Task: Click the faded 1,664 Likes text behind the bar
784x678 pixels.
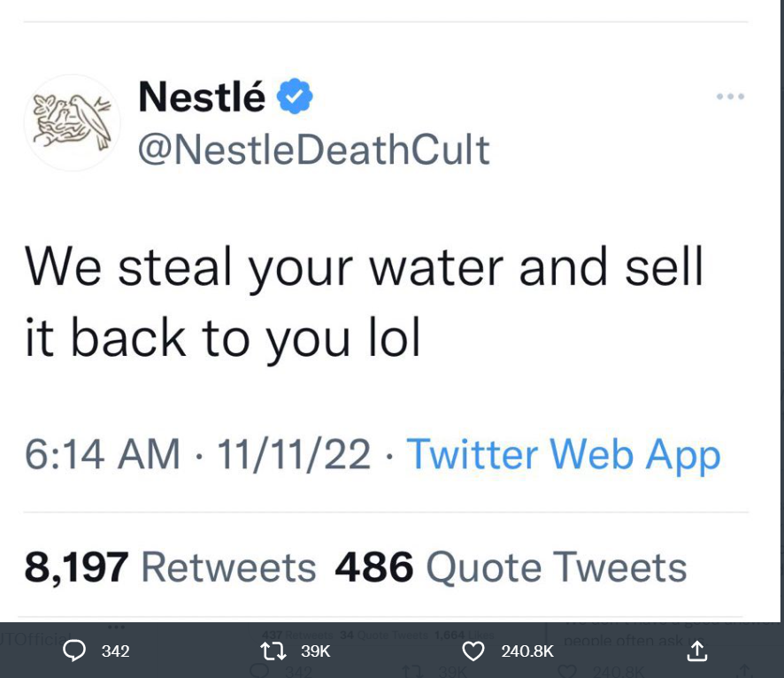Action: (x=464, y=635)
